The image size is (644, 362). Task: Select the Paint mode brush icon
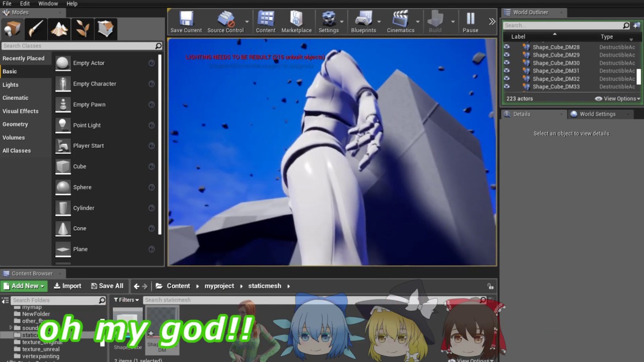point(36,29)
